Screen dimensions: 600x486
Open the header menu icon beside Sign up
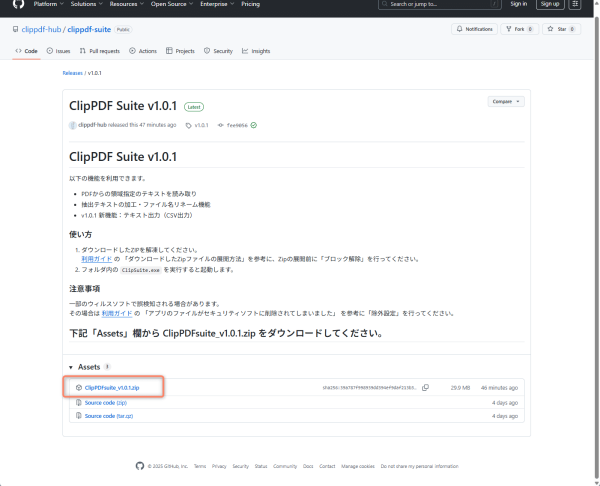pos(586,4)
